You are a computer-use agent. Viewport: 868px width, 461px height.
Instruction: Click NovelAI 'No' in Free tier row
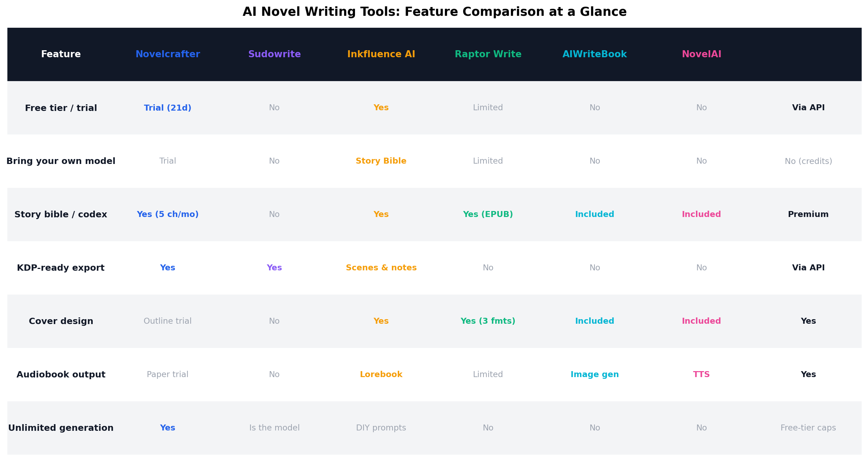(702, 108)
